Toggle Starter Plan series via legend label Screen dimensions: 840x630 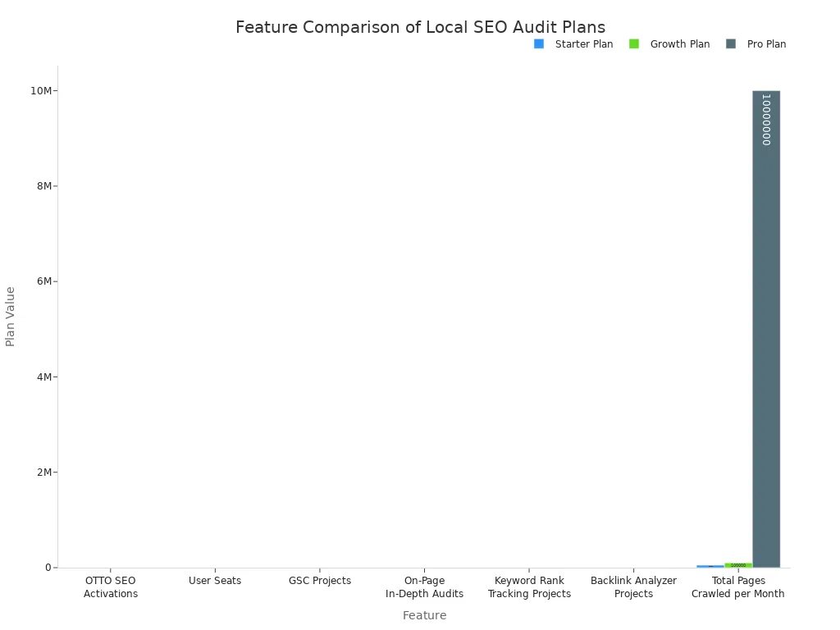pyautogui.click(x=583, y=44)
